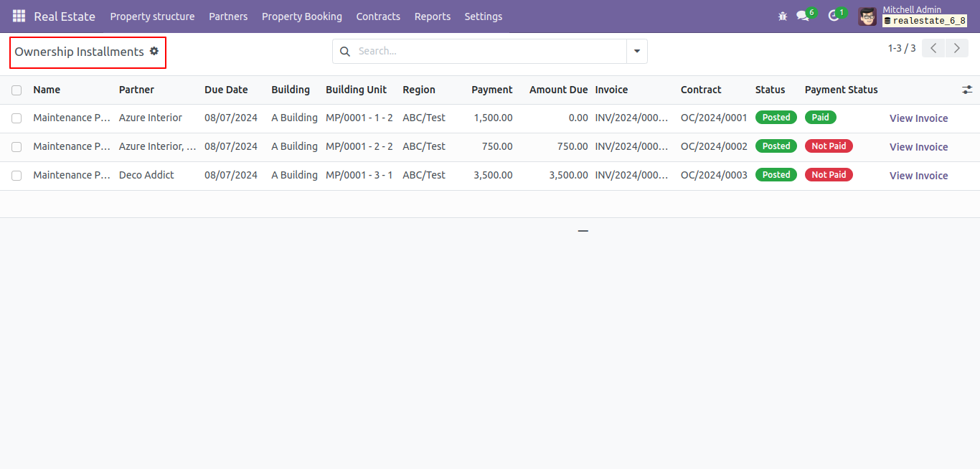Image resolution: width=980 pixels, height=469 pixels.
Task: Open the messages conversation icon
Action: [x=803, y=16]
